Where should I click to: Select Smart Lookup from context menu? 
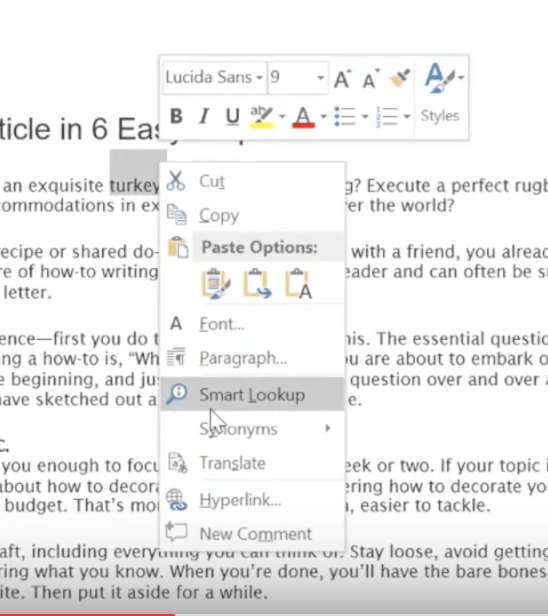point(253,394)
